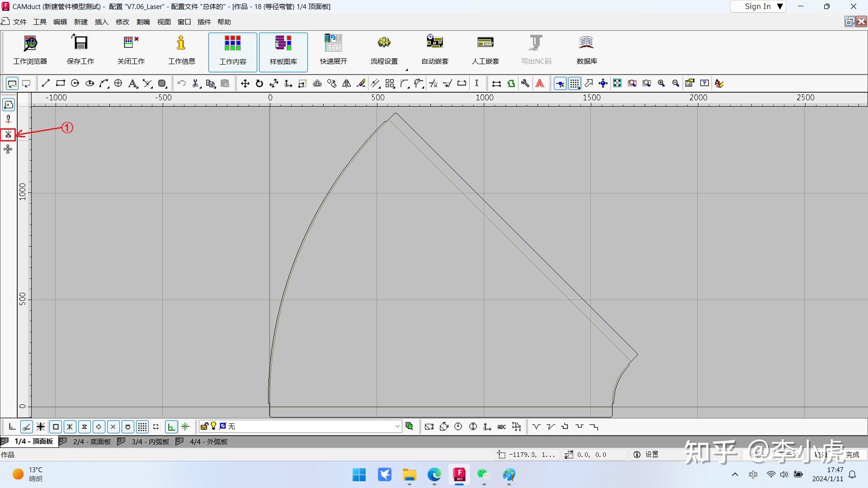Viewport: 868px width, 488px height.
Task: Toggle layer visibility with the lightbulb icon
Action: tap(213, 426)
